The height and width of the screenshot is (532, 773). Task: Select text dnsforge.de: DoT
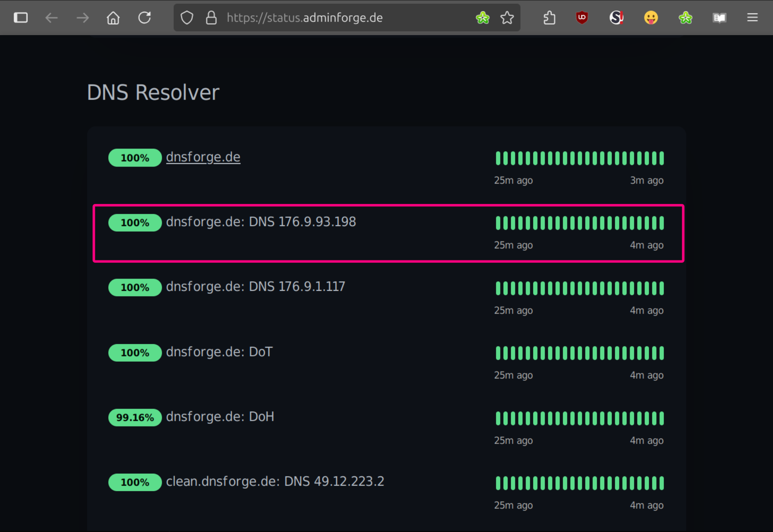[x=219, y=352]
